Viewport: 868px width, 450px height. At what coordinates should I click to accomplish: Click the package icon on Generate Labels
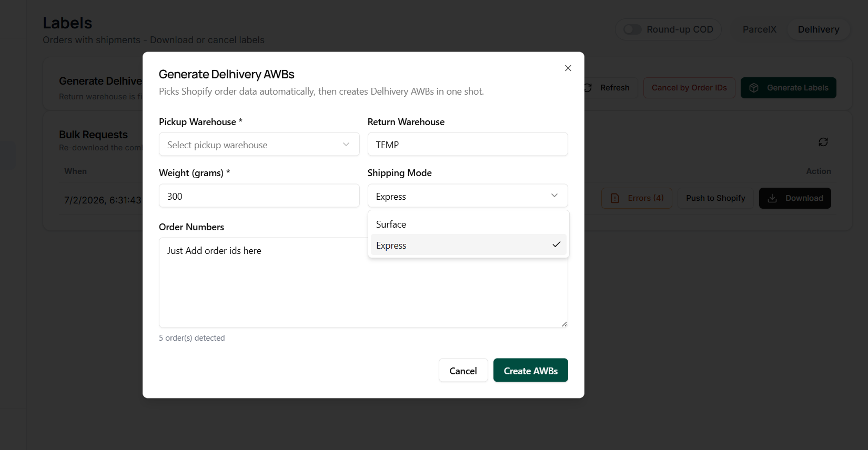coord(754,88)
